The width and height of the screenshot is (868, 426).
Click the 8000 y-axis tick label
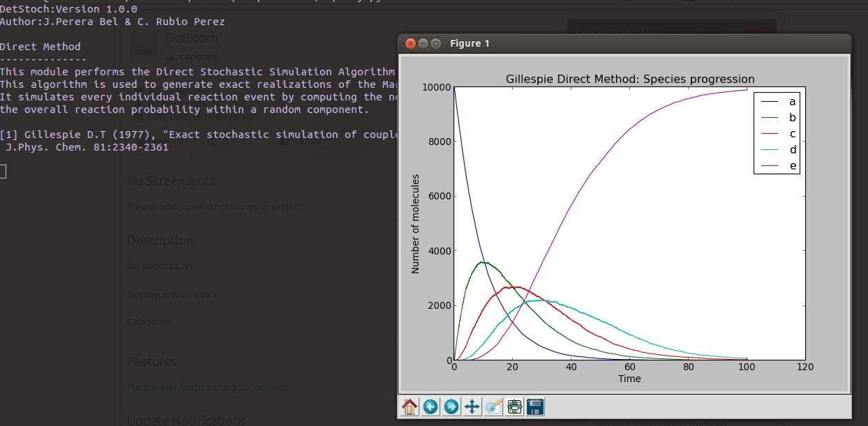pos(439,142)
